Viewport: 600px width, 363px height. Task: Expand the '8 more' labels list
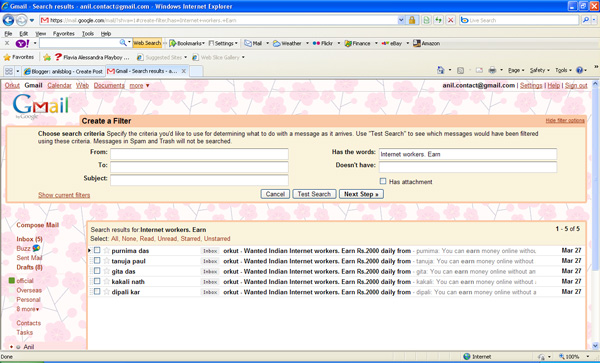click(28, 309)
